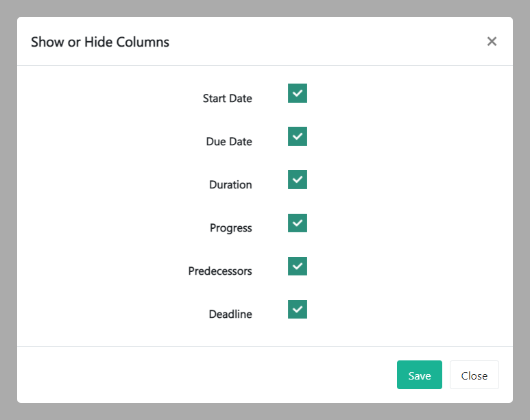Uncheck the Start Date checkbox

(x=297, y=93)
